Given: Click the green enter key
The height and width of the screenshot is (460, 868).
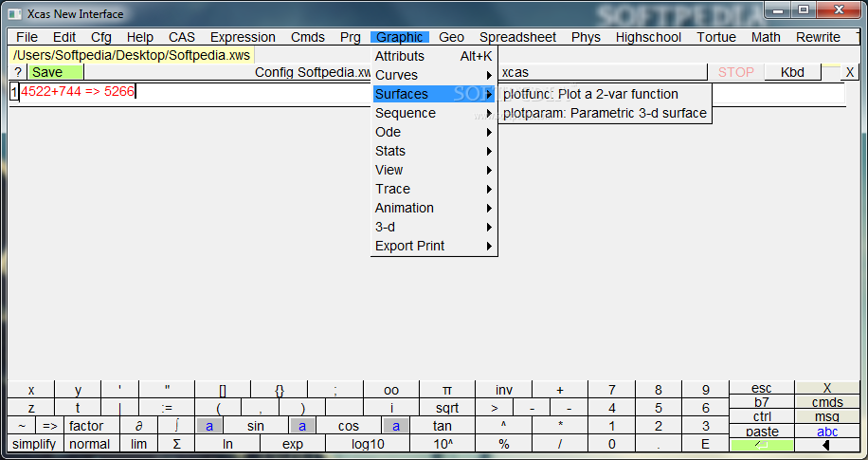Looking at the screenshot, I should click(x=762, y=445).
